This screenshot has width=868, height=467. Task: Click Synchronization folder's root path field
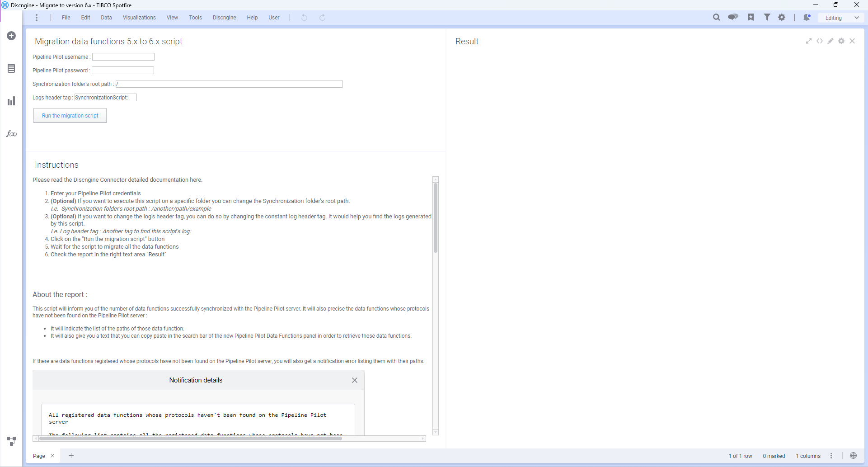point(229,84)
